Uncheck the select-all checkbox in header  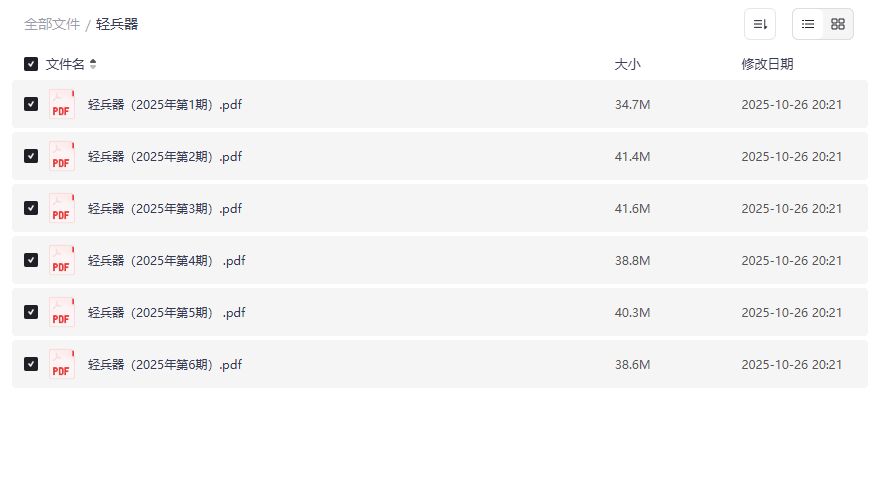point(31,64)
